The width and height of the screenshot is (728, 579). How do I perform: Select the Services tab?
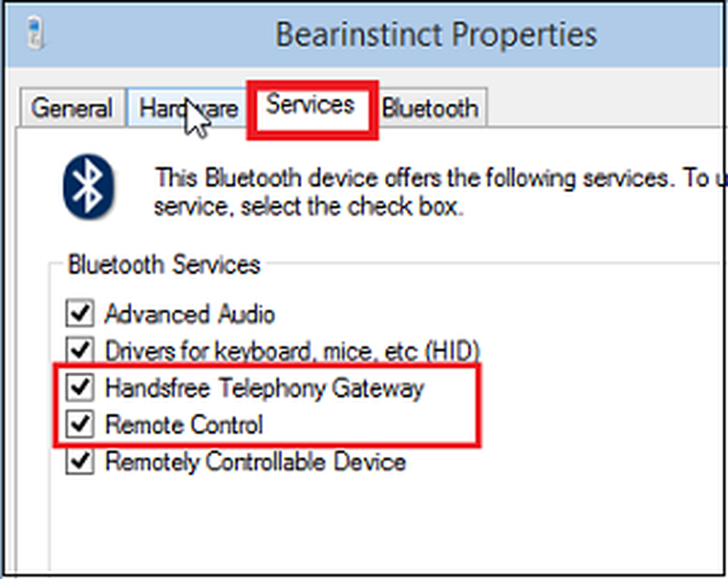[310, 105]
